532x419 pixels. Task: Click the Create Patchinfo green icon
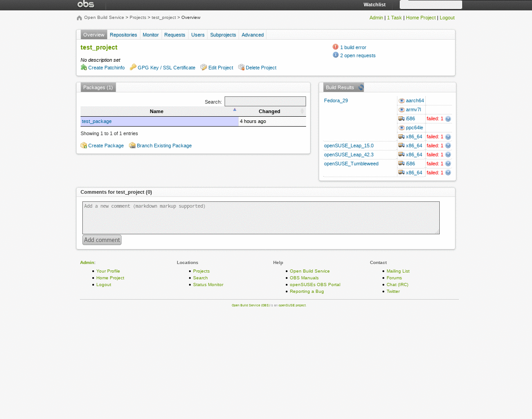click(84, 68)
